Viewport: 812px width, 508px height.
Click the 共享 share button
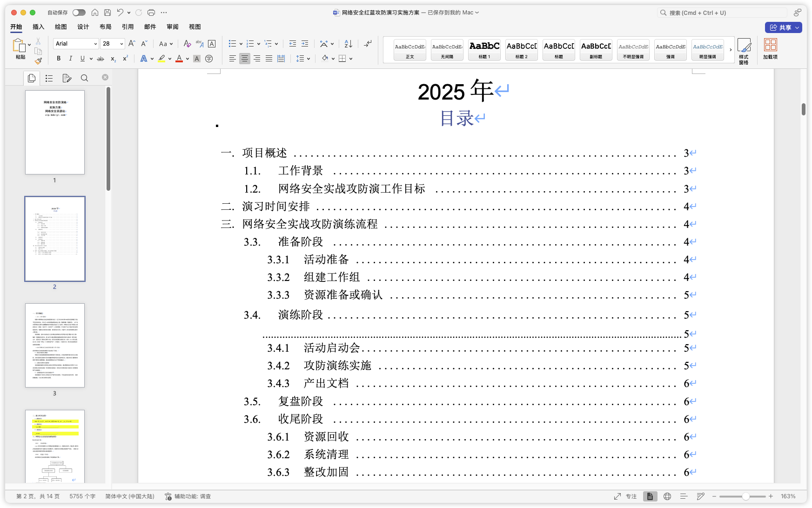(784, 28)
